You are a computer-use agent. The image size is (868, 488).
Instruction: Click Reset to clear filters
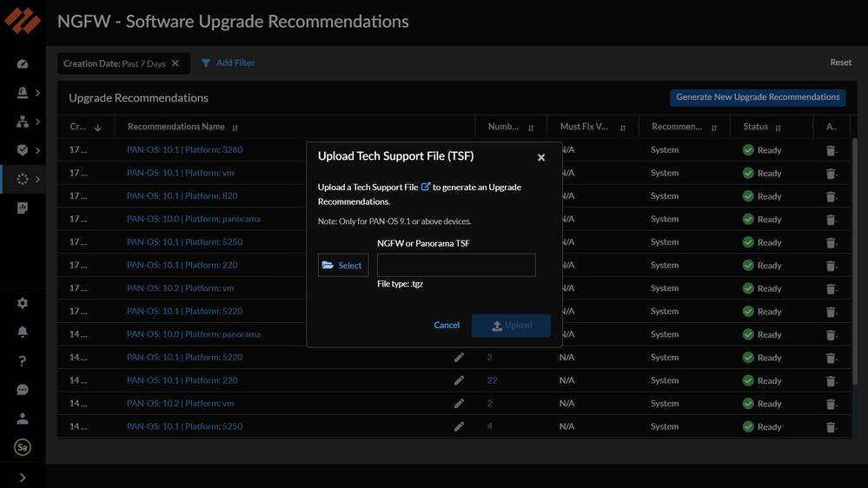tap(840, 63)
